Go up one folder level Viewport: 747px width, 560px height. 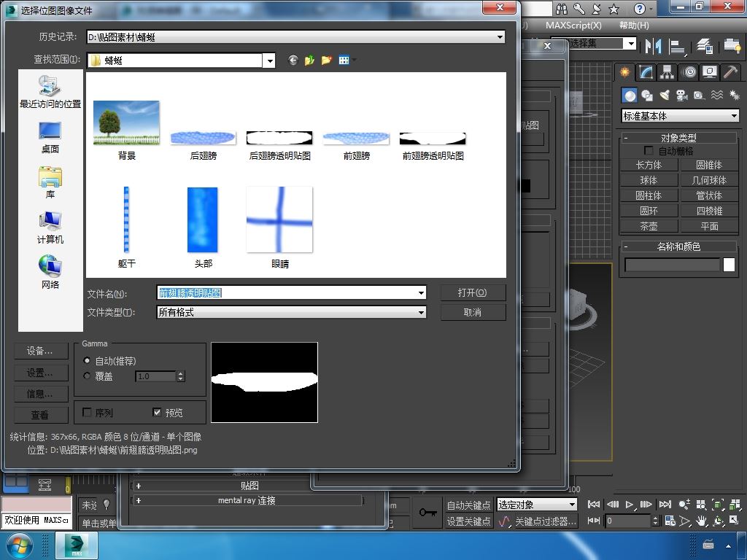coord(309,60)
